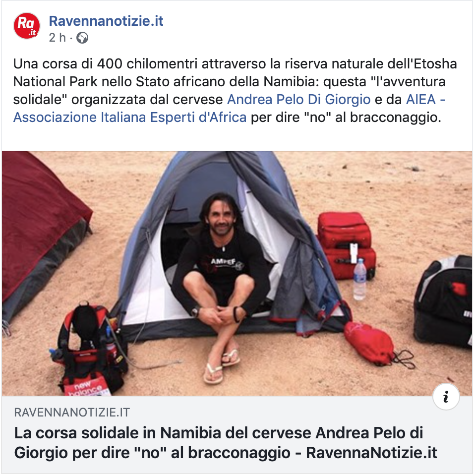
Task: Click the Ravennanotizie.it page name
Action: click(x=106, y=21)
